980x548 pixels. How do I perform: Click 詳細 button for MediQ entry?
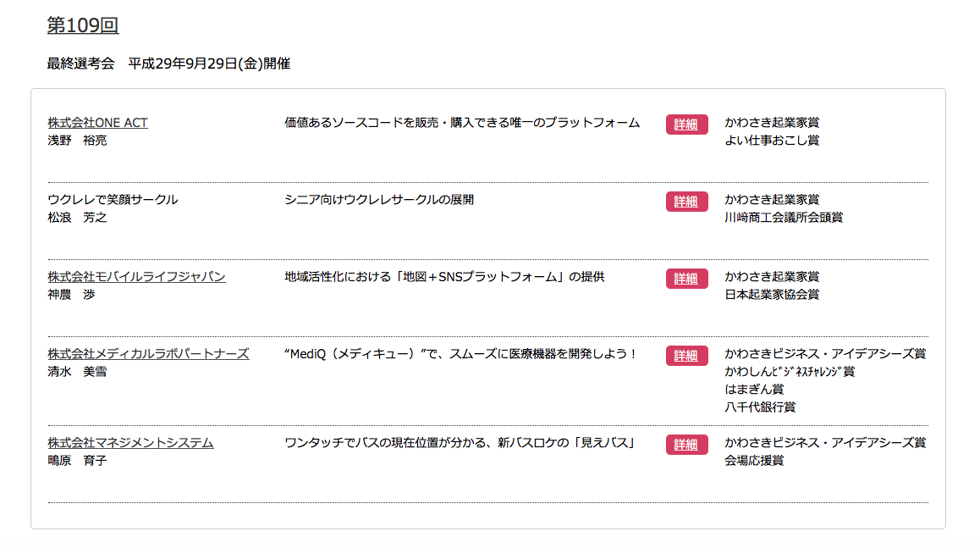coord(686,356)
